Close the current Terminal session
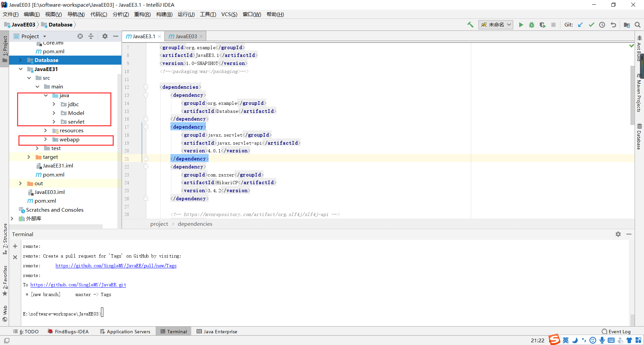The image size is (644, 345). click(x=15, y=257)
